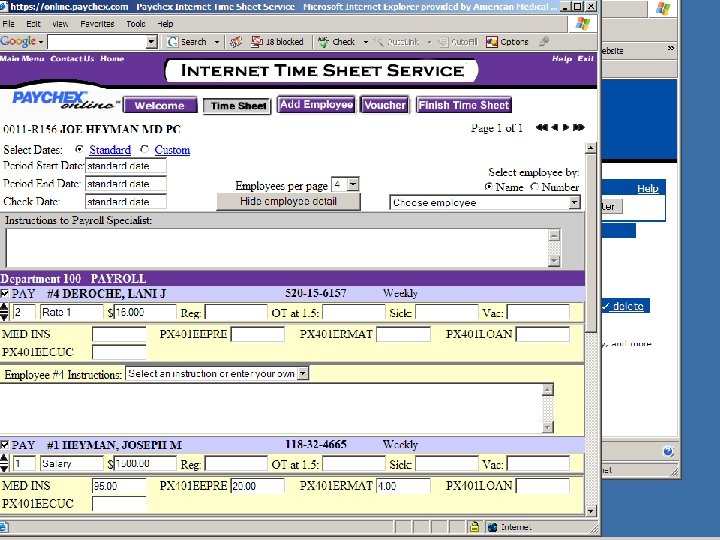
Task: Click the main page vertical scrollbar thumb
Action: click(x=591, y=242)
